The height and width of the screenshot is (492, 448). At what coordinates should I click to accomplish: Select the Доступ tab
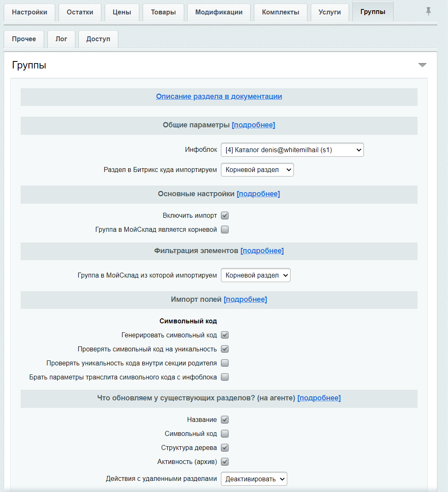98,39
